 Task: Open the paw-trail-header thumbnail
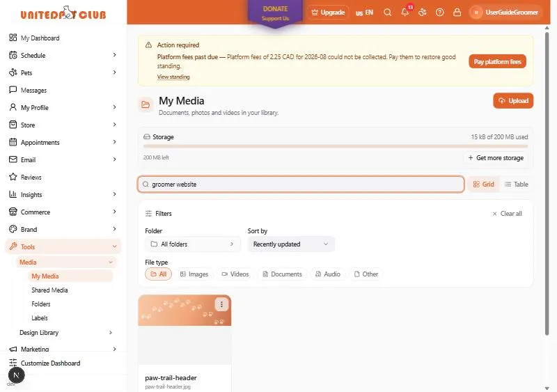click(x=185, y=329)
